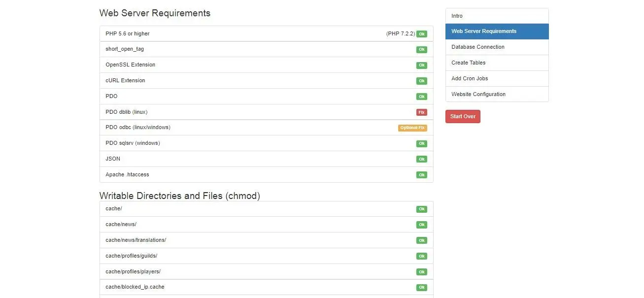Click Ok badge on the PDO row
The height and width of the screenshot is (298, 644).
click(x=422, y=97)
